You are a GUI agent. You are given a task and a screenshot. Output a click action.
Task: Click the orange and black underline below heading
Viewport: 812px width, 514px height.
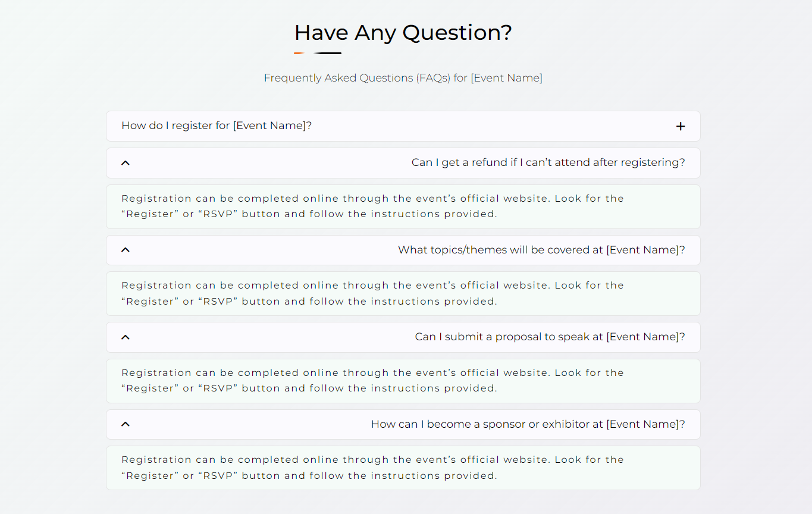318,54
